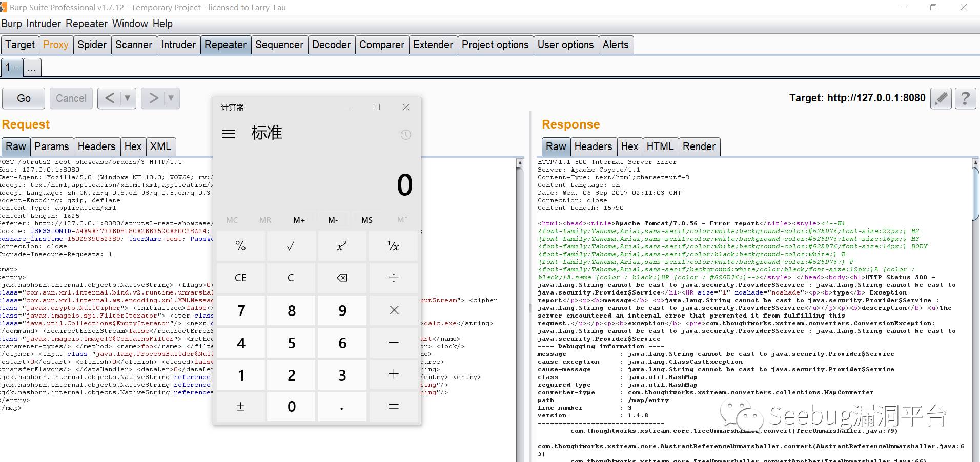Image resolution: width=980 pixels, height=462 pixels.
Task: Click the percent key in calculator
Action: click(x=240, y=246)
